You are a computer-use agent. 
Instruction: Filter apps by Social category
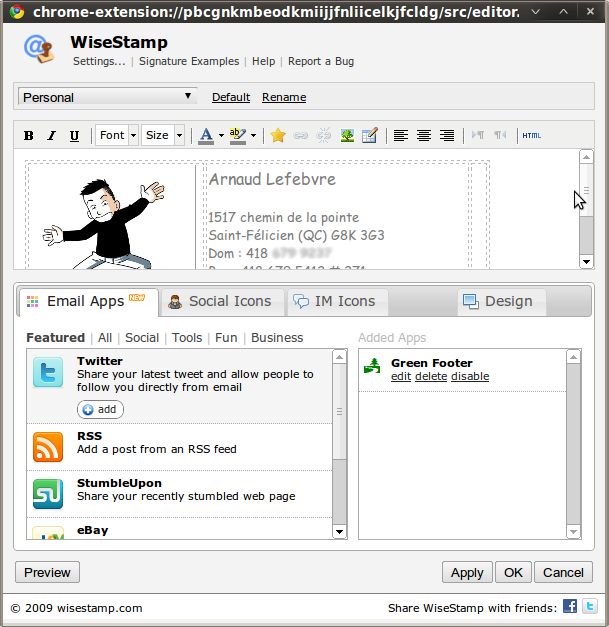tap(142, 338)
